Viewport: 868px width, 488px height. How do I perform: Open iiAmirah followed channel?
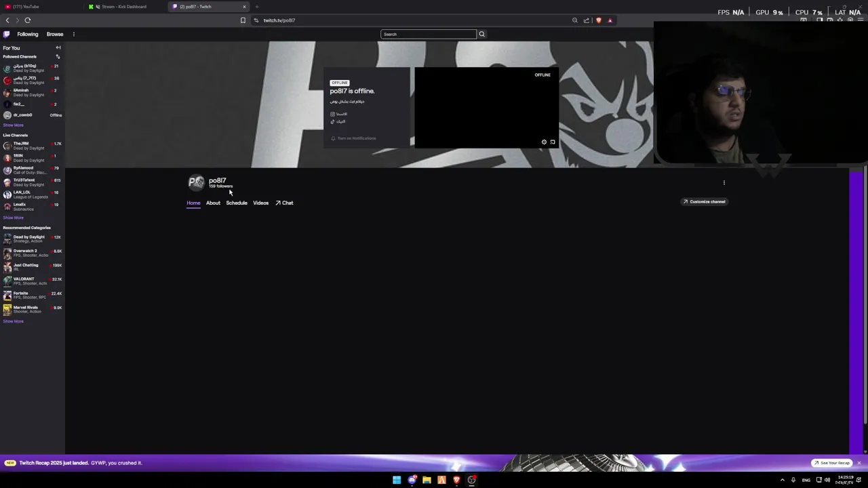(x=32, y=92)
